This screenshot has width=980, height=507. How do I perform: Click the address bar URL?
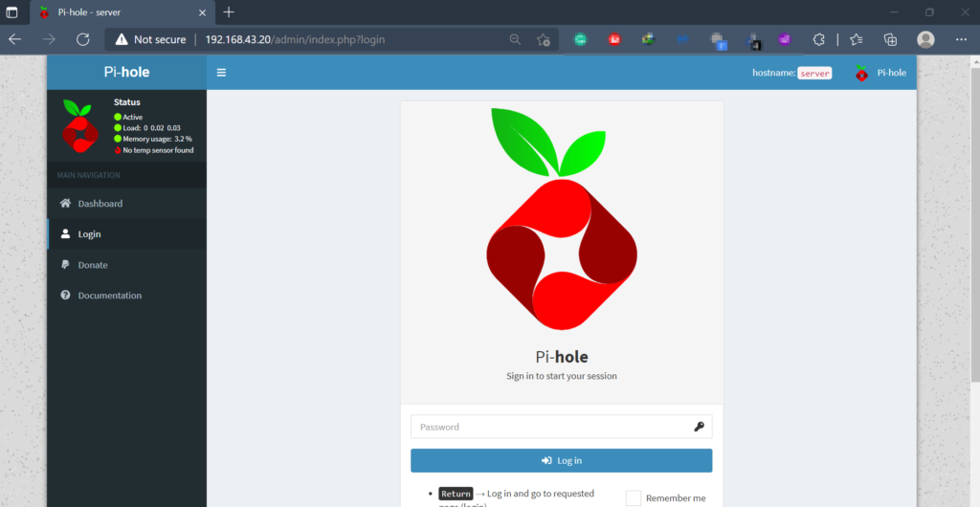tap(295, 39)
